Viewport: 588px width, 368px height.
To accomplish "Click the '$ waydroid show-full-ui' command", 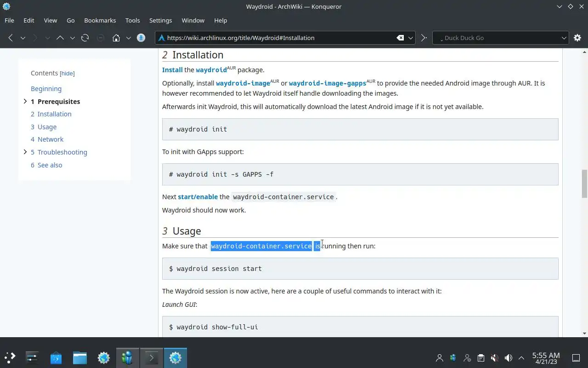I will pyautogui.click(x=214, y=327).
